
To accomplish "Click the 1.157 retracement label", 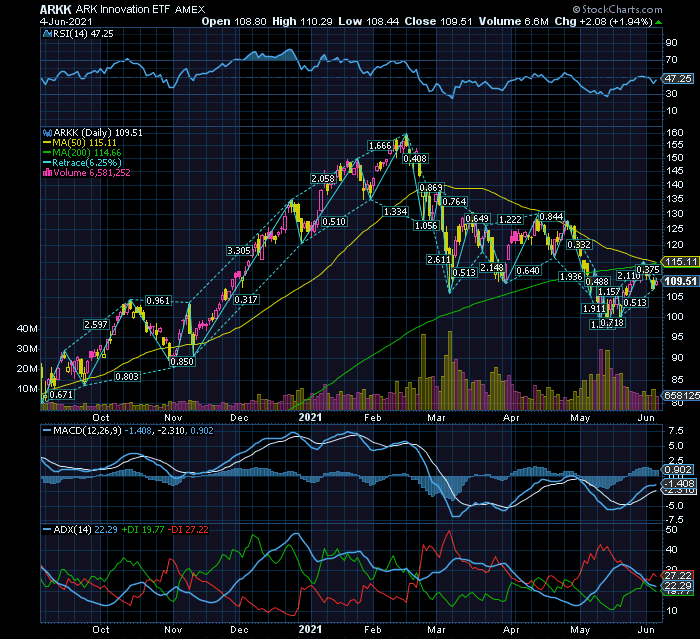I will coord(609,292).
